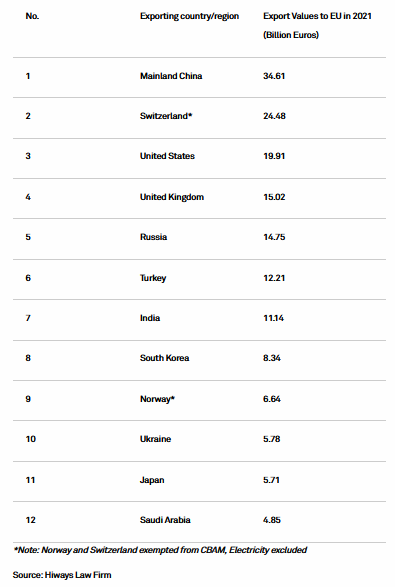Select the 'Exporting country/region' header text
The width and height of the screenshot is (395, 587).
[189, 16]
